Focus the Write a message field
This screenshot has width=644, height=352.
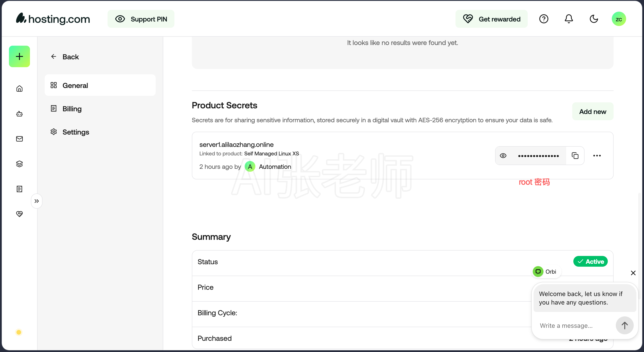(x=574, y=325)
